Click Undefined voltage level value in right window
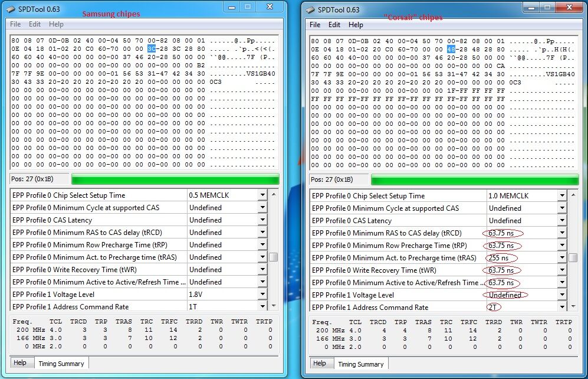The height and width of the screenshot is (379, 588). (x=505, y=295)
